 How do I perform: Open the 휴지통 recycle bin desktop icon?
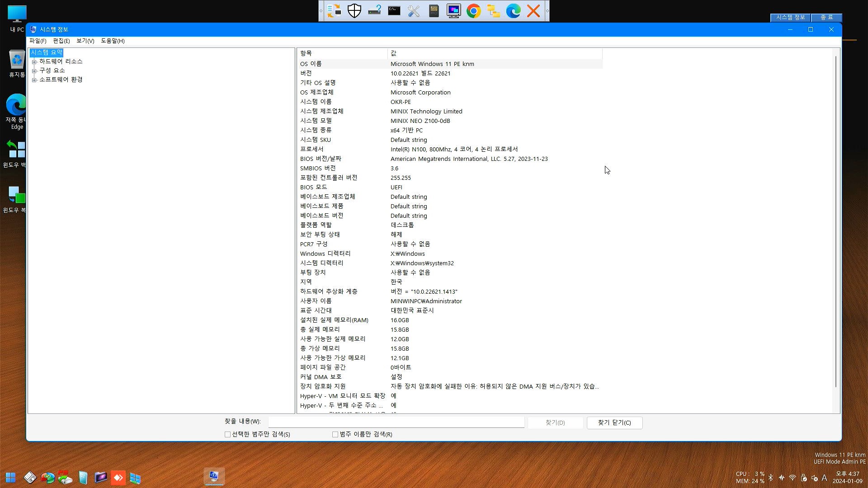click(17, 63)
